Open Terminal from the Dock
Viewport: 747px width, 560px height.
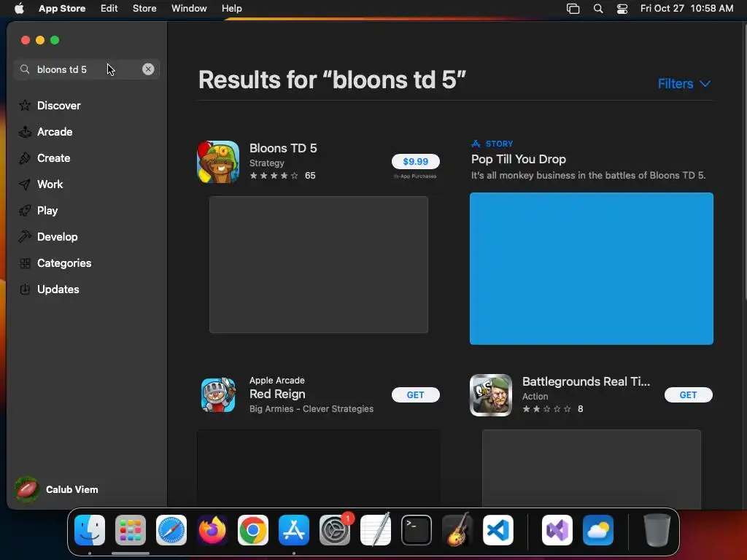click(x=417, y=530)
